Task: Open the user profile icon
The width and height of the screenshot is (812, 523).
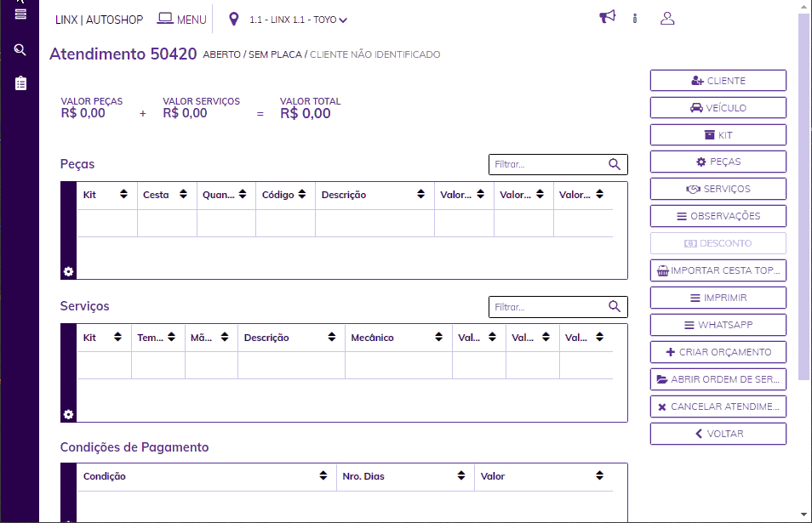Action: click(667, 19)
